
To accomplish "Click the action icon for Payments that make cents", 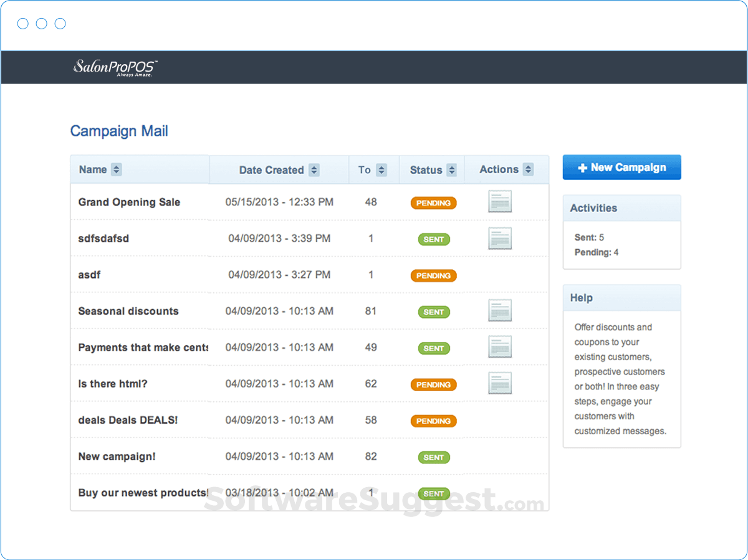I will point(500,347).
